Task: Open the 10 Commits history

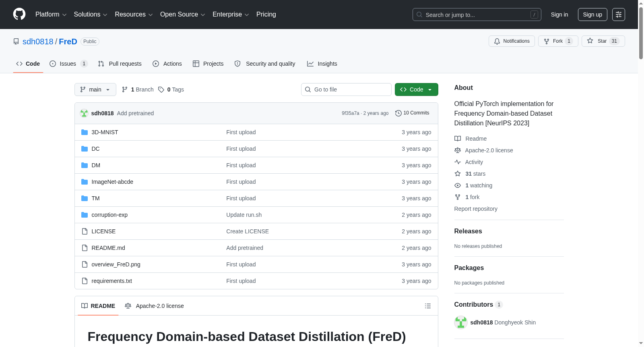Action: coord(412,113)
